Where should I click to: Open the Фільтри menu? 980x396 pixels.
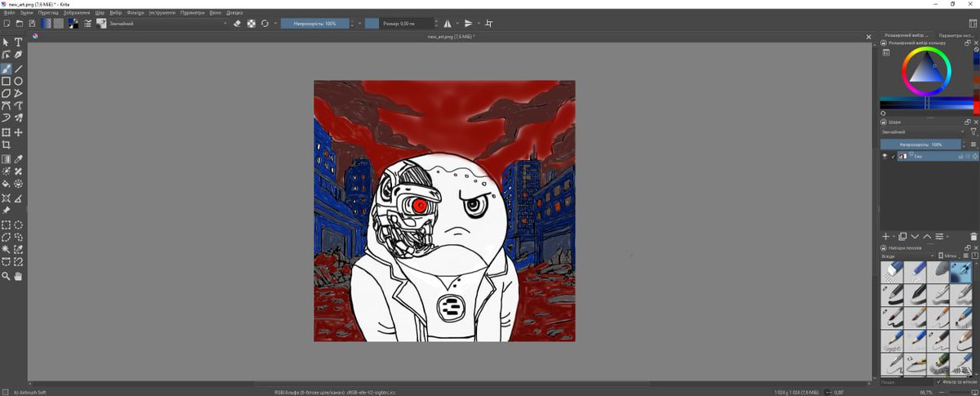coord(136,13)
